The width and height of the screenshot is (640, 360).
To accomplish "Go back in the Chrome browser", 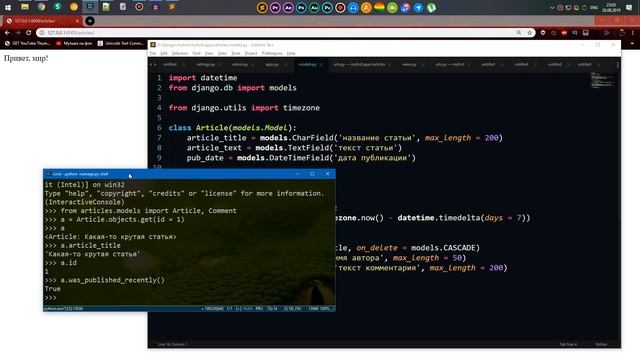I will pos(7,33).
